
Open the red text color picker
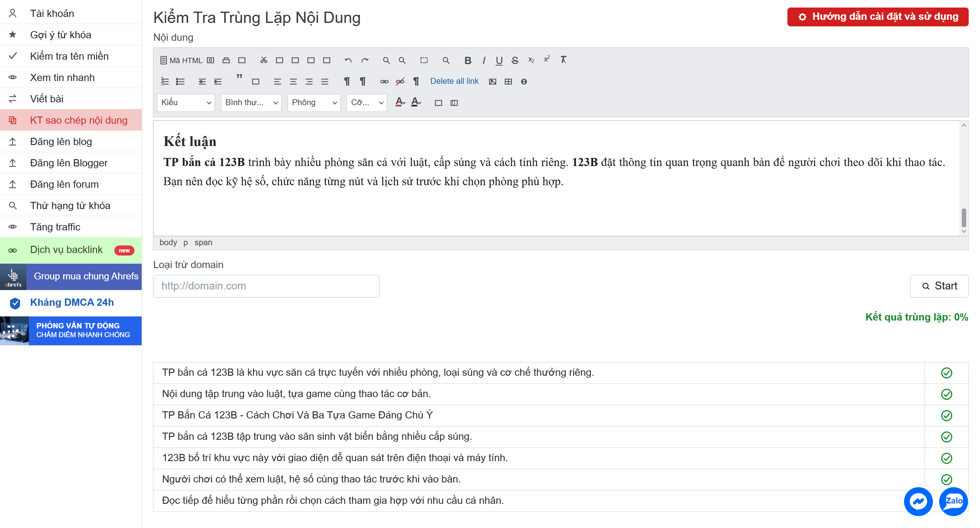coord(400,102)
